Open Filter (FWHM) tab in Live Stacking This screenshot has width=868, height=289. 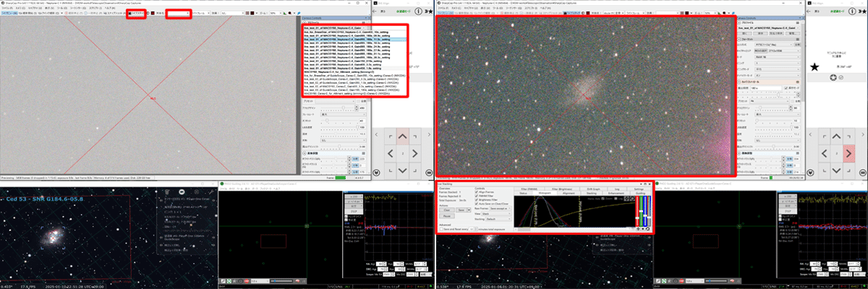[x=529, y=189]
